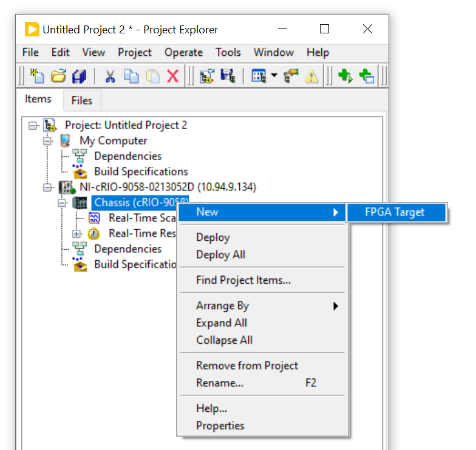
Task: Choose Expand All in context menu
Action: tap(262, 323)
